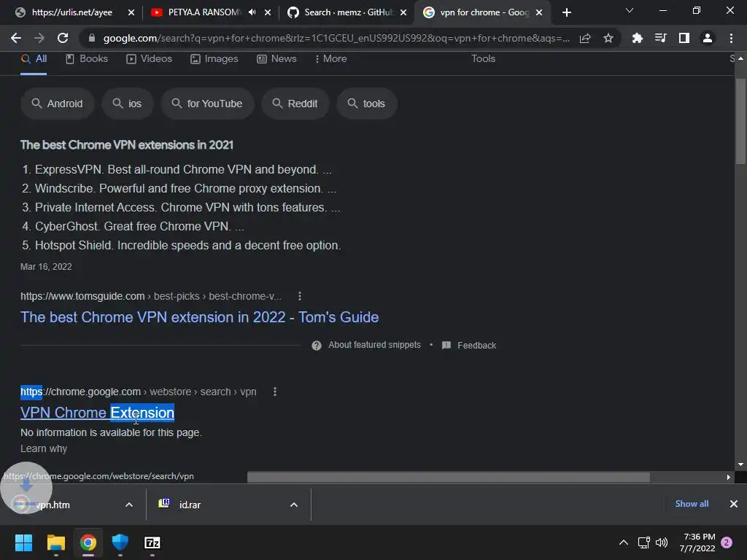Select the Videos search filter
The image size is (747, 560).
click(x=149, y=58)
